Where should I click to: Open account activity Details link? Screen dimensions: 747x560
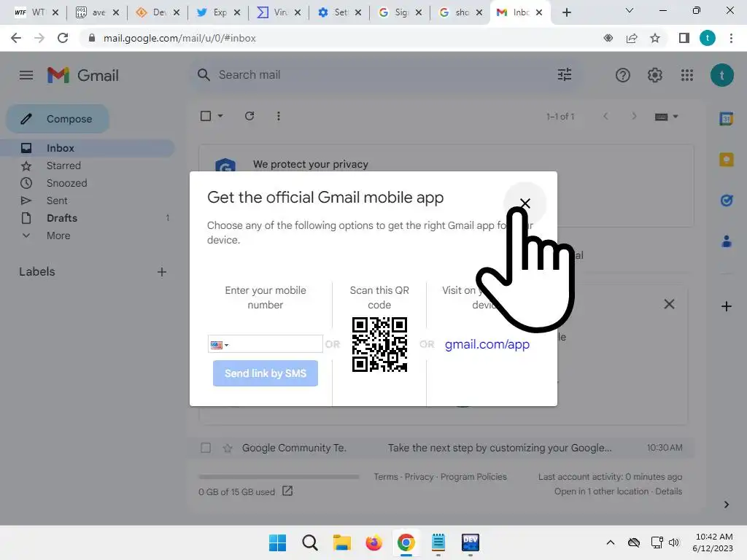pyautogui.click(x=668, y=491)
